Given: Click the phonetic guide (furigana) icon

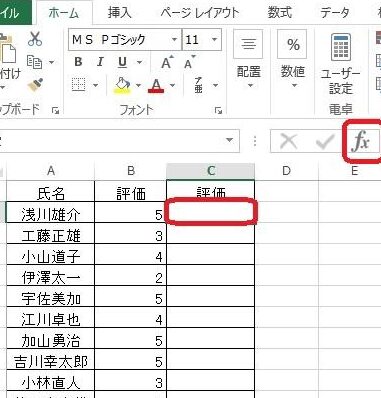Looking at the screenshot, I should click(x=199, y=85).
